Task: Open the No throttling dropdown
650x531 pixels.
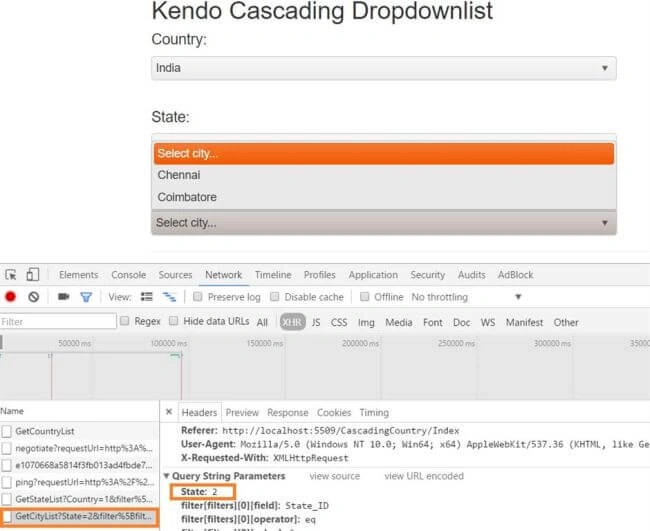Action: (x=466, y=297)
